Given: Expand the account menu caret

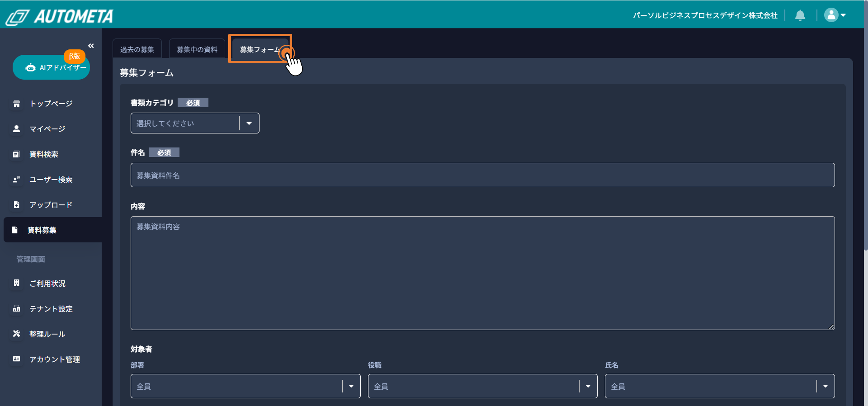Looking at the screenshot, I should point(843,15).
